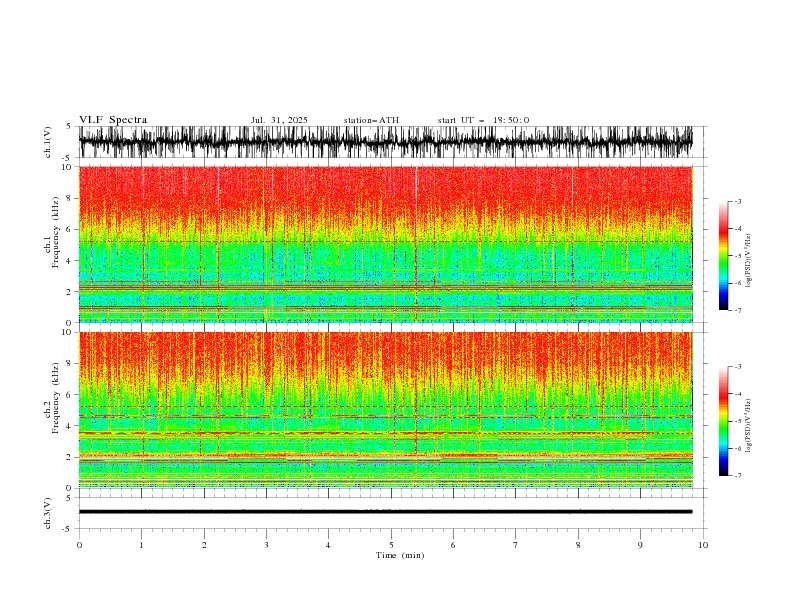Click the "-5" tick on ch.1 colorbar
This screenshot has width=792, height=612.
point(737,256)
